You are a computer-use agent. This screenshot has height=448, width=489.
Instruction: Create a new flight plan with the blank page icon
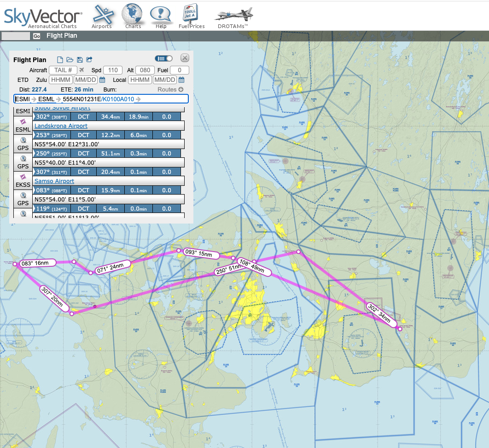click(x=60, y=59)
